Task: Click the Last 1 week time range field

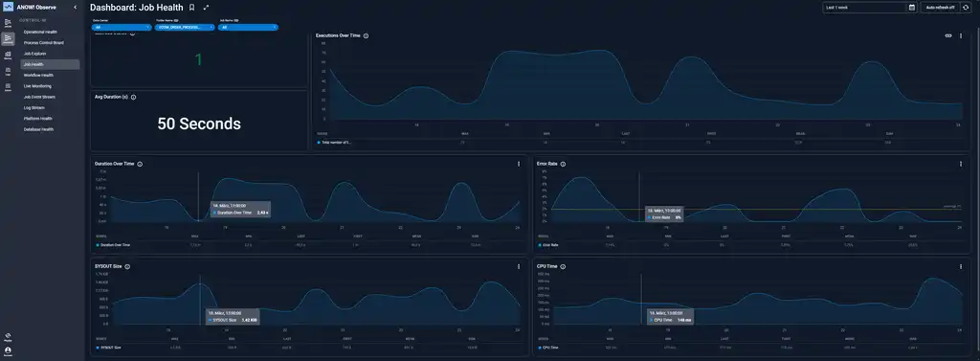Action: 865,8
